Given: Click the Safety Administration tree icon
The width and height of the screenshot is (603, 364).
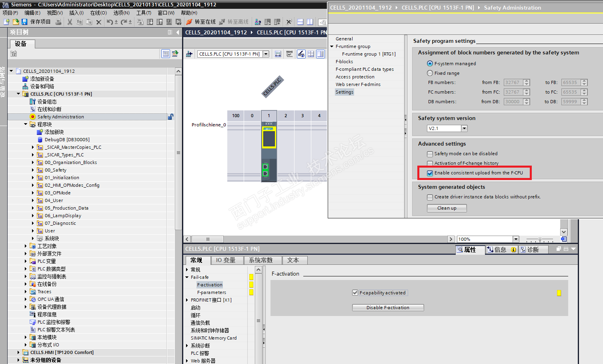Looking at the screenshot, I should point(33,117).
